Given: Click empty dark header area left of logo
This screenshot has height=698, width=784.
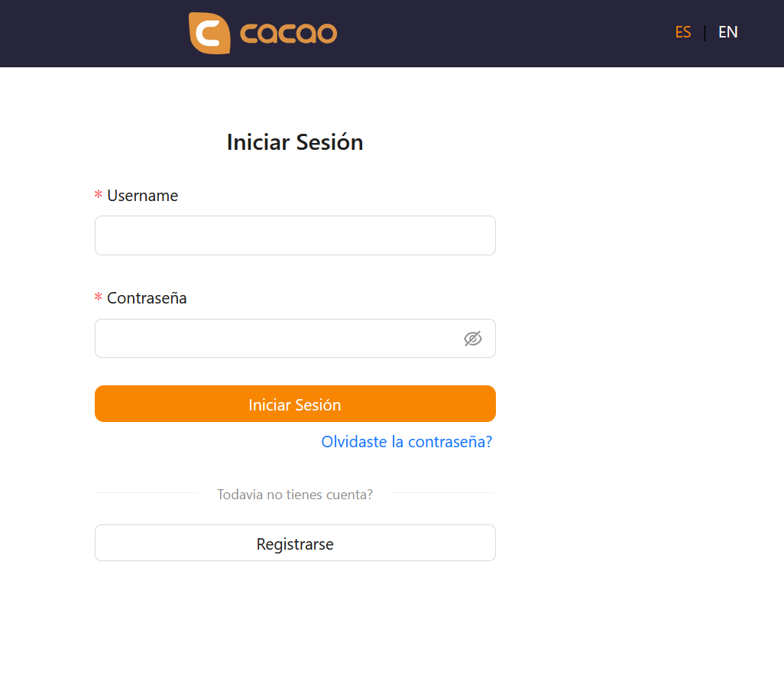Looking at the screenshot, I should (x=92, y=34).
